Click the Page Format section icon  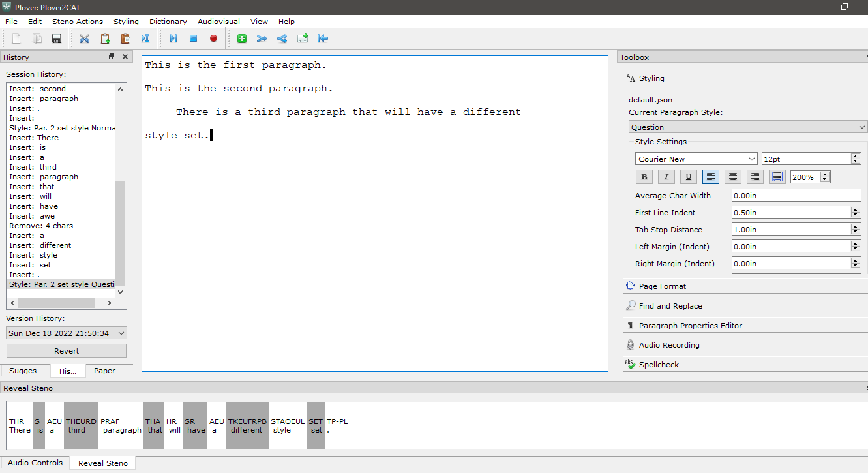coord(630,286)
